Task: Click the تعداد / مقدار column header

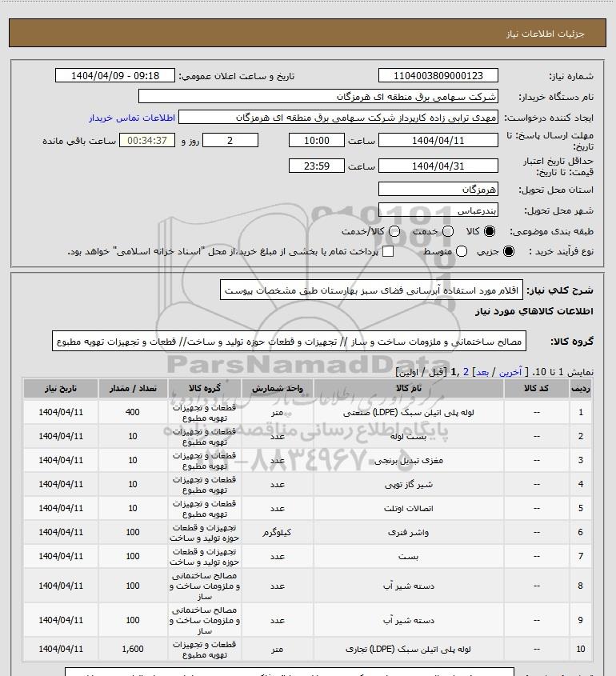Action: pyautogui.click(x=133, y=388)
